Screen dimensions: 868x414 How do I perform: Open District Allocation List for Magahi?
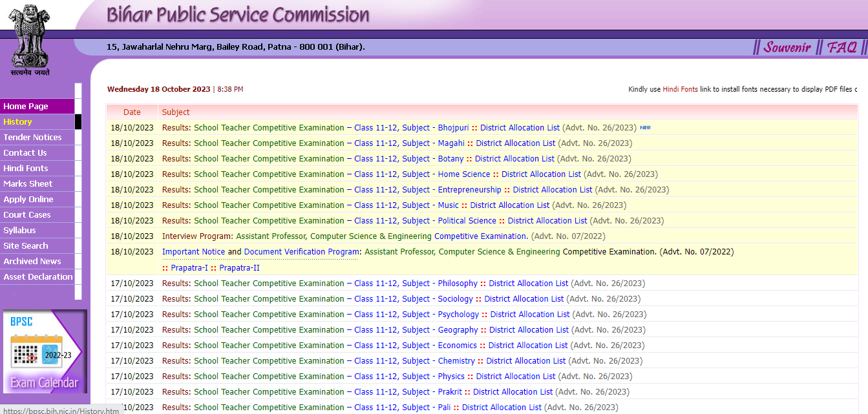click(516, 143)
